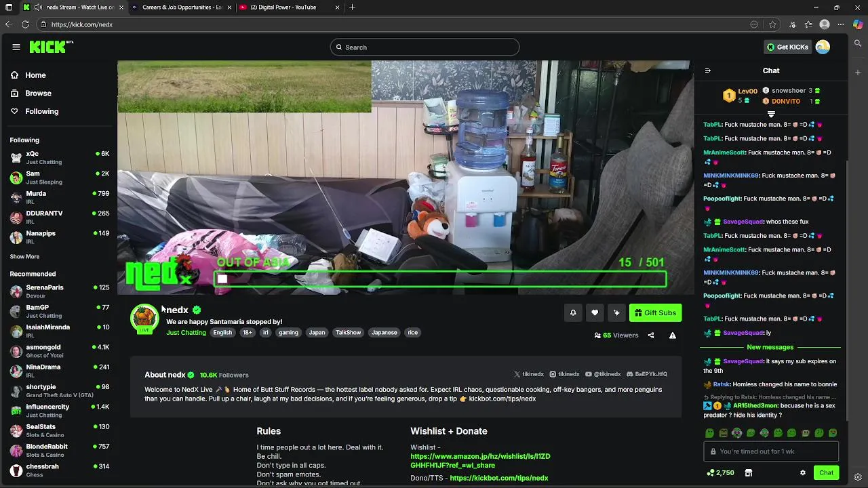Image resolution: width=868 pixels, height=488 pixels.
Task: Open the YouTube @tikinedx link
Action: click(603, 374)
